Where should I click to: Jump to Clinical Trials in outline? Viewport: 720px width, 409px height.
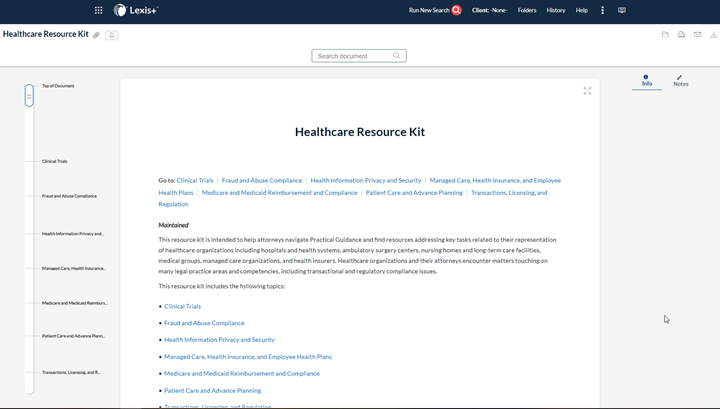pos(55,161)
